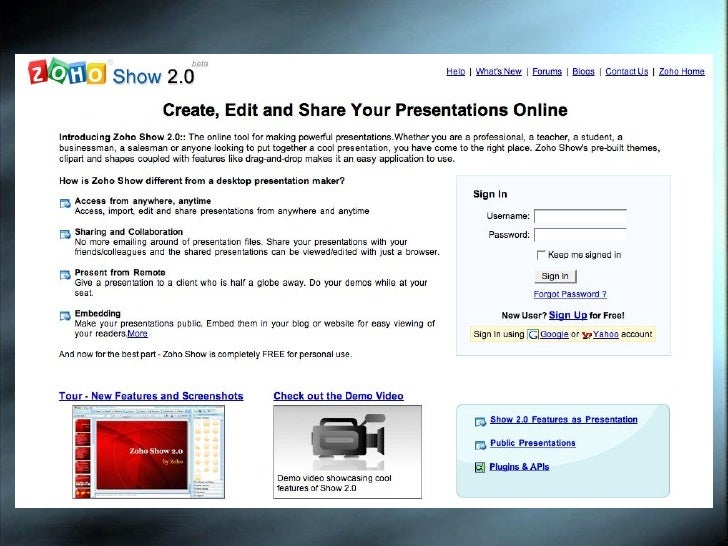This screenshot has height=546, width=728.
Task: Open Contact Us page
Action: (626, 72)
